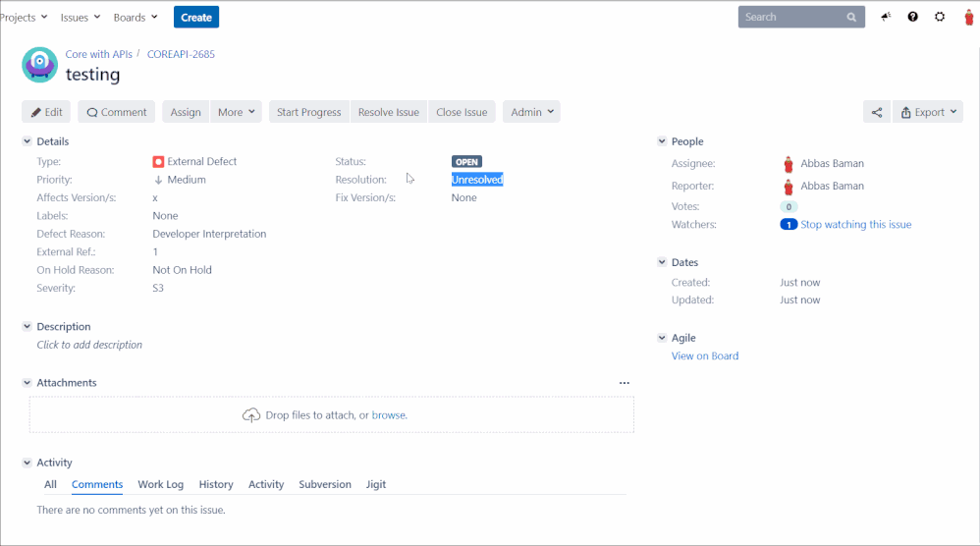980x546 pixels.
Task: Click the Close Issue button
Action: pos(462,113)
